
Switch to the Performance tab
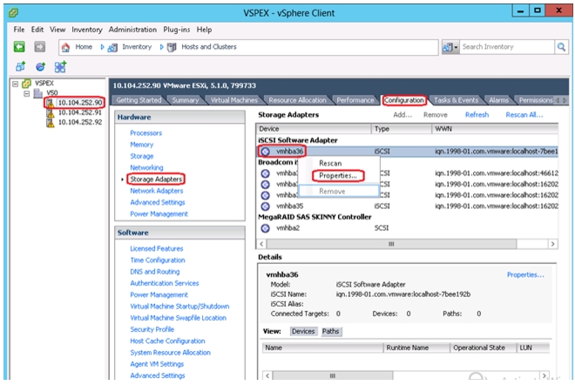pos(355,100)
